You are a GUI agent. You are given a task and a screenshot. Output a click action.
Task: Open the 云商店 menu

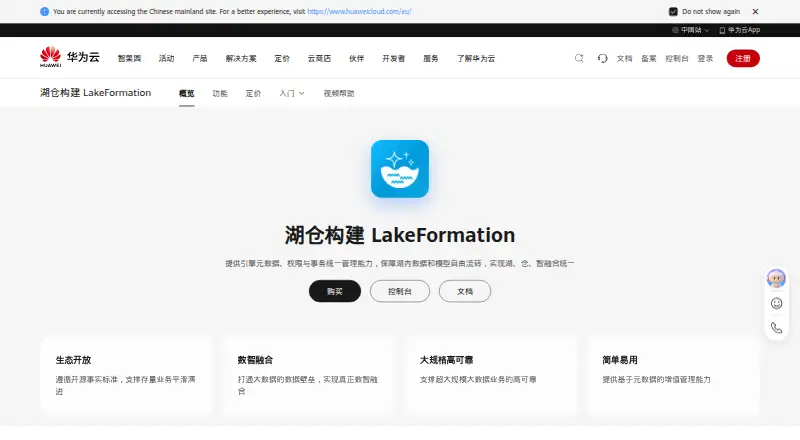[319, 58]
